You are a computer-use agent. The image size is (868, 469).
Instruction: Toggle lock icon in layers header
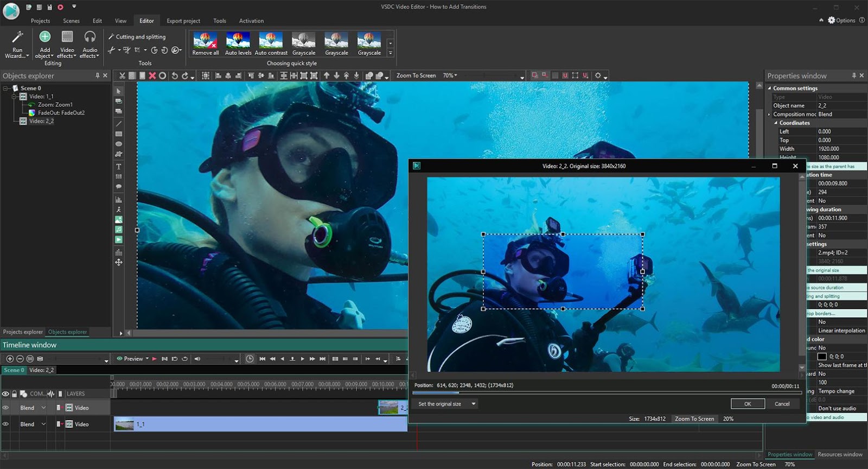coord(15,394)
